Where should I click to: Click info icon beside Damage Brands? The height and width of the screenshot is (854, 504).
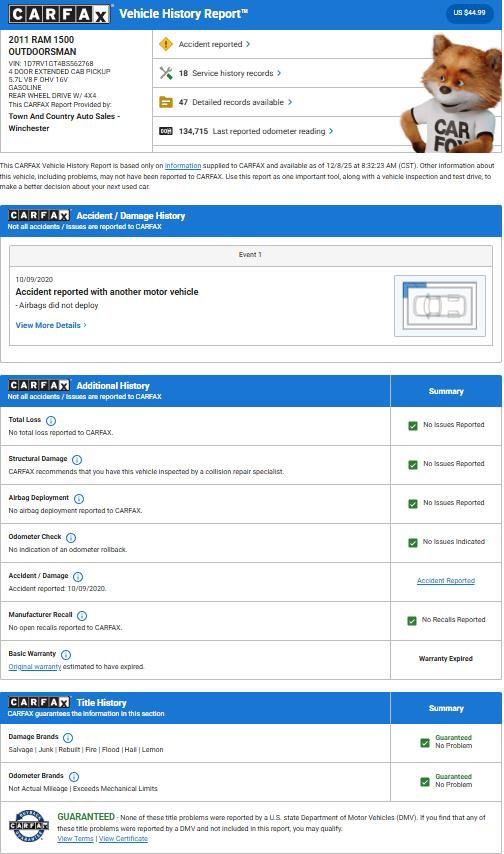pos(68,737)
